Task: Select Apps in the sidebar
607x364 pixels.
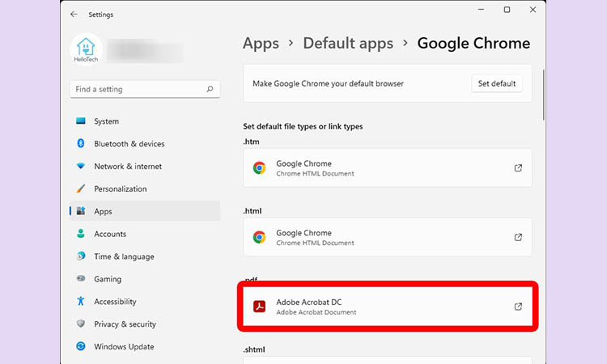Action: pyautogui.click(x=145, y=211)
